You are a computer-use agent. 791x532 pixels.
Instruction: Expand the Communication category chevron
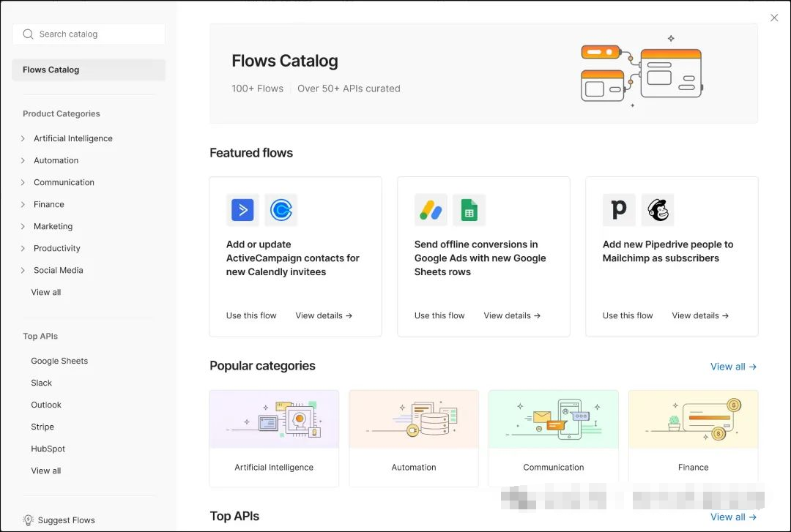(23, 182)
